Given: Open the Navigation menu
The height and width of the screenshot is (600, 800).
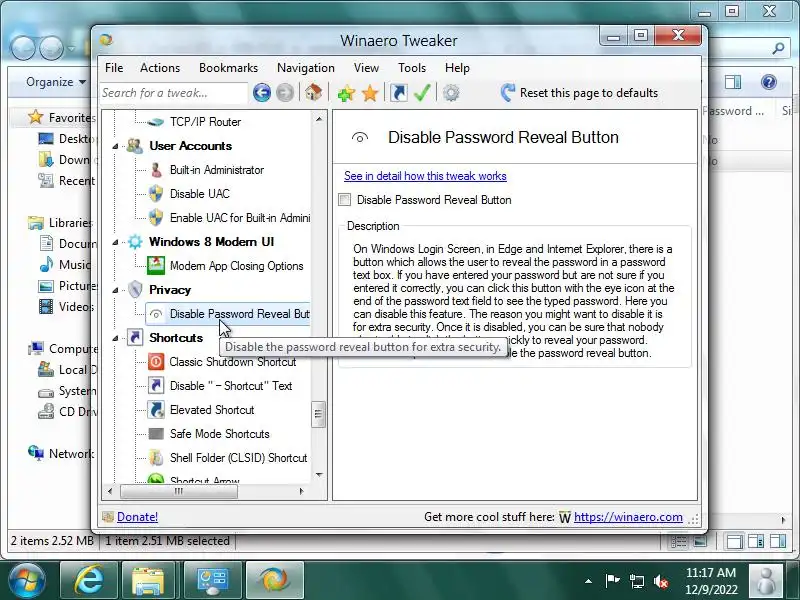Looking at the screenshot, I should (x=306, y=68).
